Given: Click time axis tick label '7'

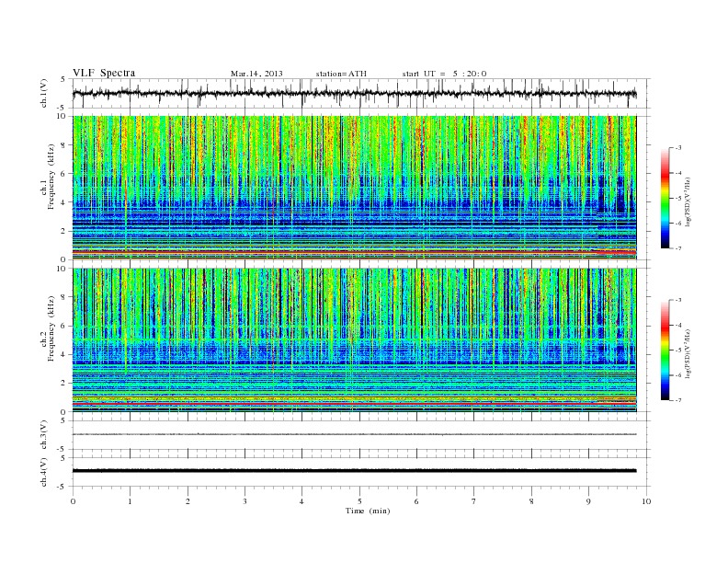Looking at the screenshot, I should (x=474, y=501).
